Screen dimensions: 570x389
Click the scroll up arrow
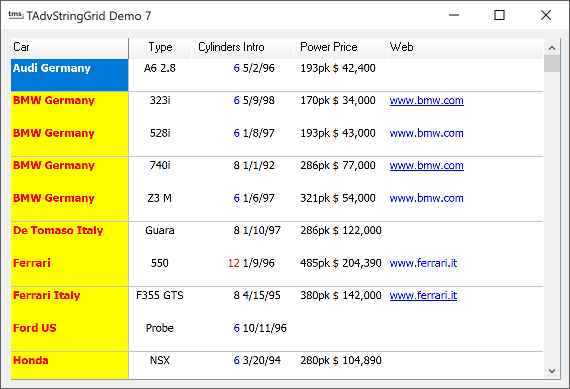pos(552,48)
